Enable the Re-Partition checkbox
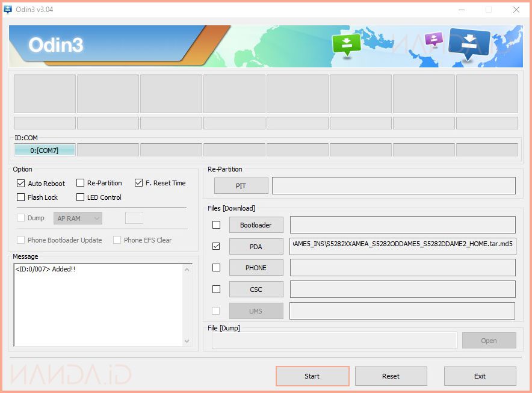The image size is (532, 393). [80, 183]
